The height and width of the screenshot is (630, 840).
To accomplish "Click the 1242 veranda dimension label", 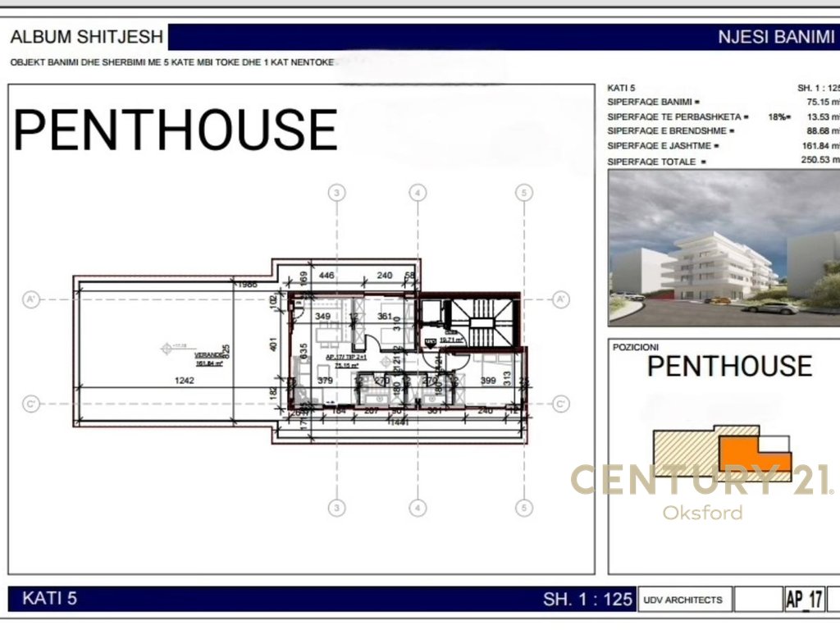I will click(x=185, y=381).
